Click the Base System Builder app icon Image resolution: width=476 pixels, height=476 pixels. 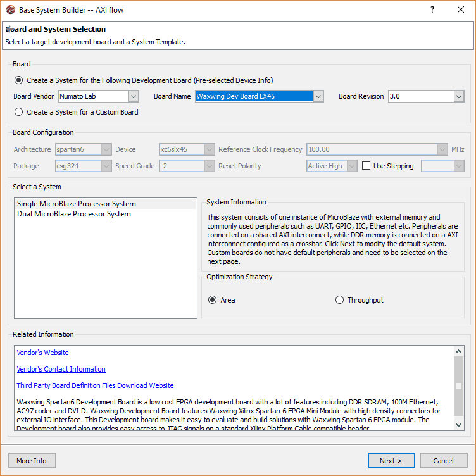click(10, 10)
